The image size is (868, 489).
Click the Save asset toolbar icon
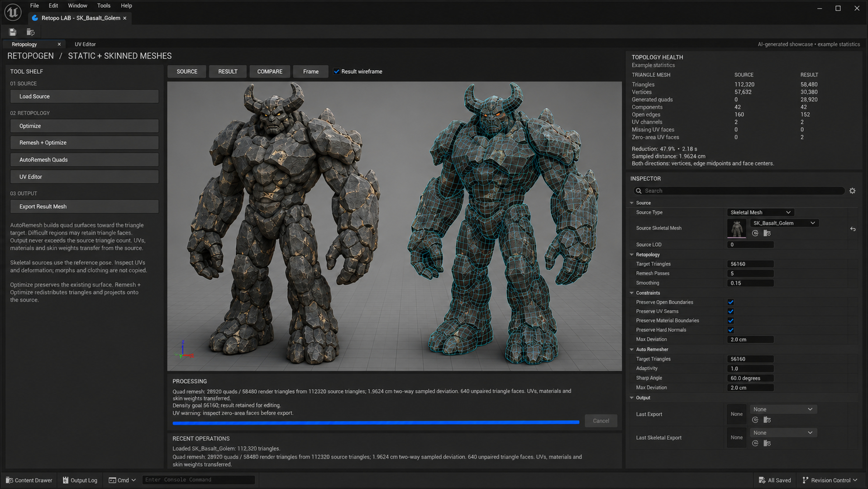pos(13,32)
